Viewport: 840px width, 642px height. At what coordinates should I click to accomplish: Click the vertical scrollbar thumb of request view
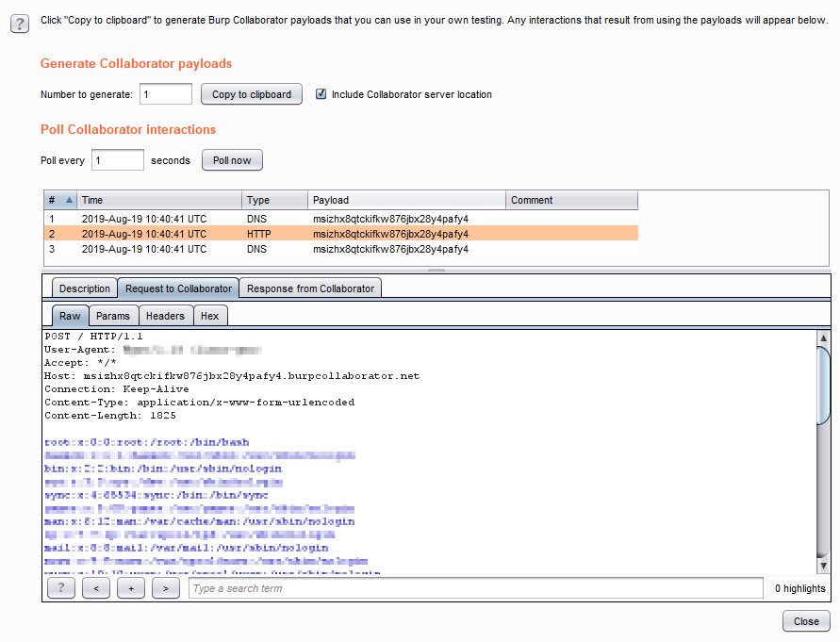tap(823, 386)
